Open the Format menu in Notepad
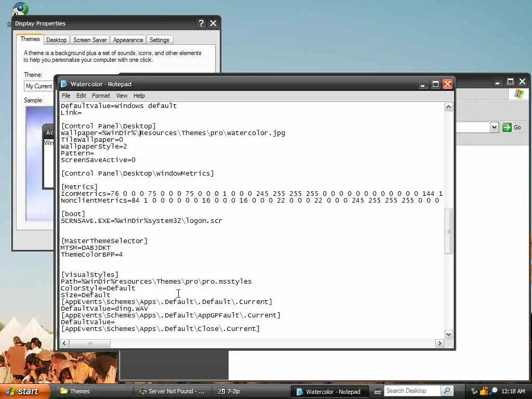532x399 pixels. click(101, 96)
